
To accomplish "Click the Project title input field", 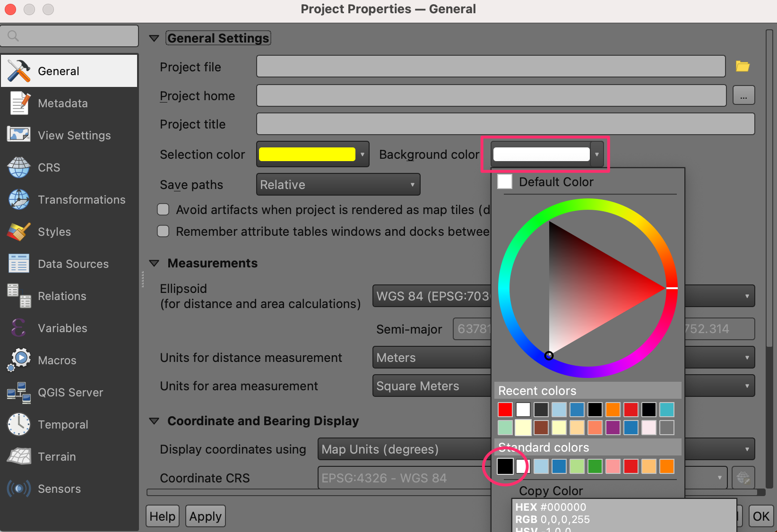I will pos(505,124).
